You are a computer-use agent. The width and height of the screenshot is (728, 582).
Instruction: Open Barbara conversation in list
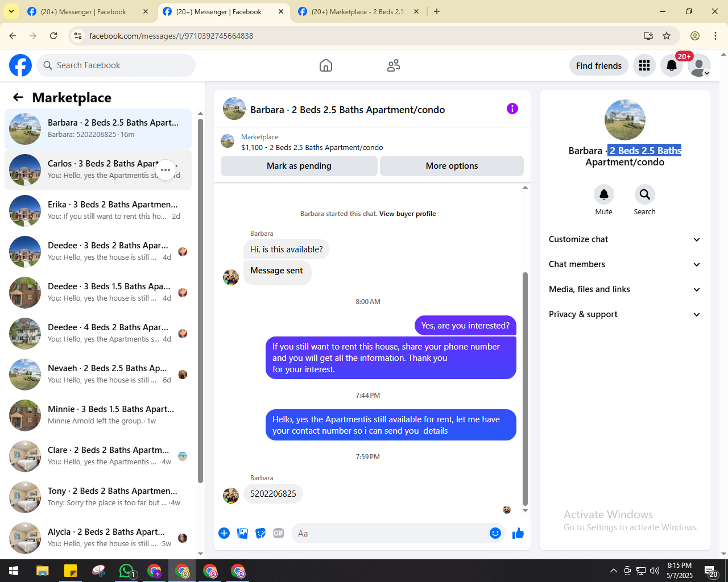tap(98, 129)
